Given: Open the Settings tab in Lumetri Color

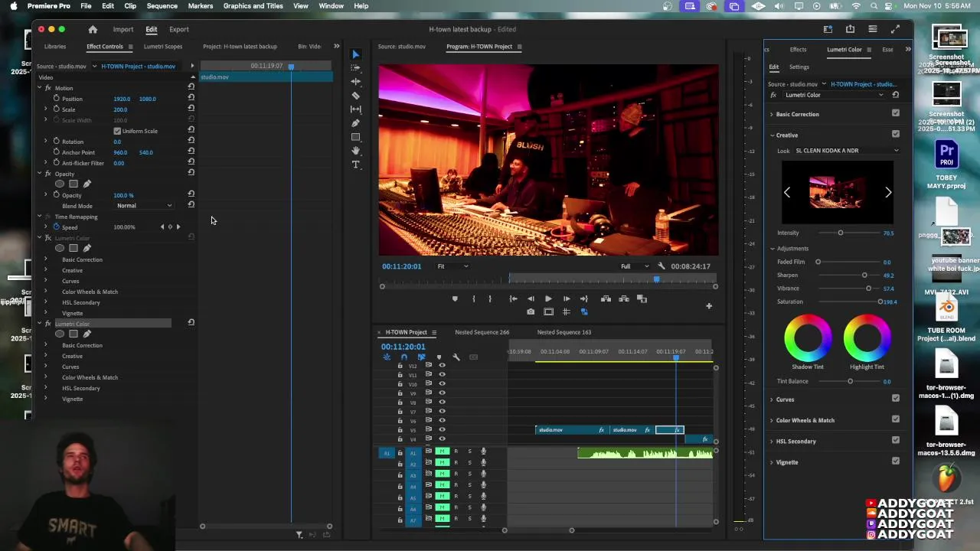Looking at the screenshot, I should tap(799, 67).
